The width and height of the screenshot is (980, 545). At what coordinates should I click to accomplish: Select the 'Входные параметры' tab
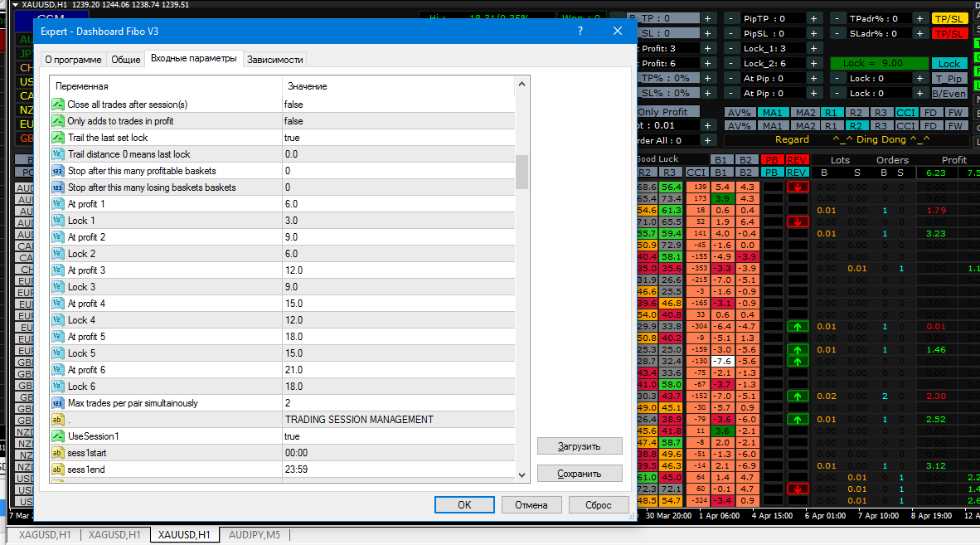coord(194,58)
